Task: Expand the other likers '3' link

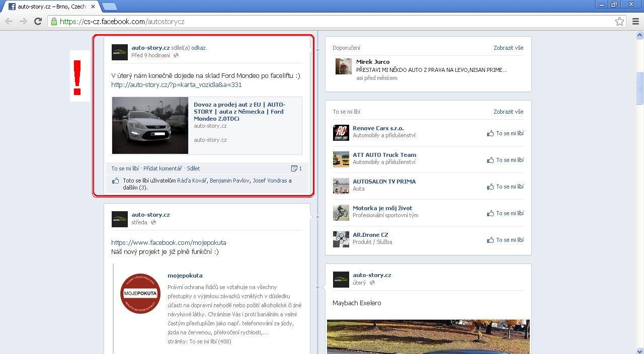Action: tap(143, 188)
